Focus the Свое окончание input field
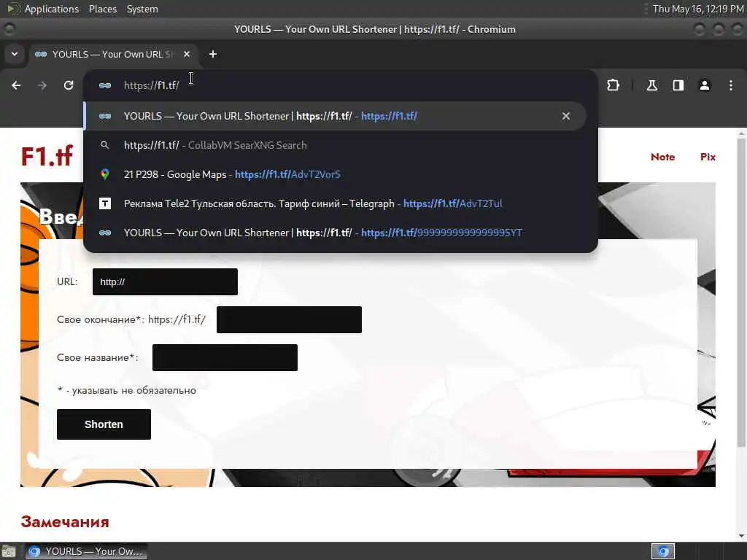The width and height of the screenshot is (747, 560). coord(289,319)
